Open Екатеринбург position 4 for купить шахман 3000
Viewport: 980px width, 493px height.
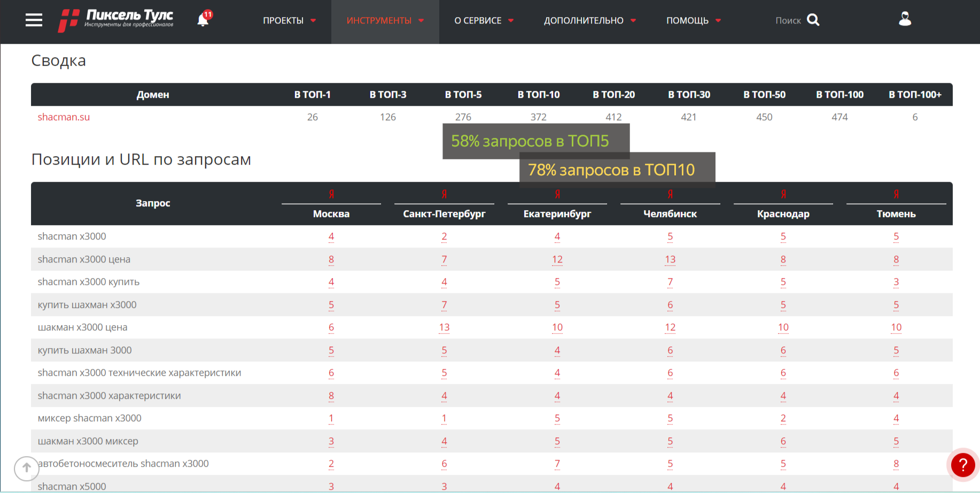click(x=557, y=350)
